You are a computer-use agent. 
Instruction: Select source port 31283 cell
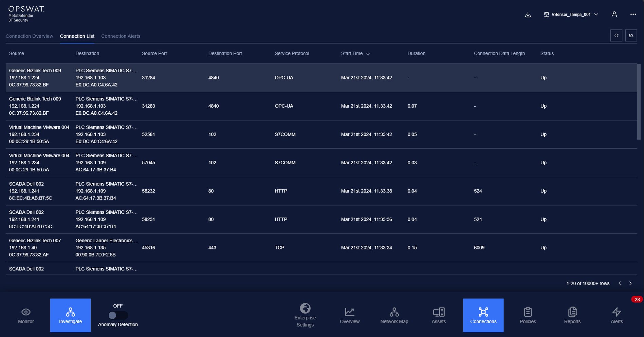(x=148, y=106)
